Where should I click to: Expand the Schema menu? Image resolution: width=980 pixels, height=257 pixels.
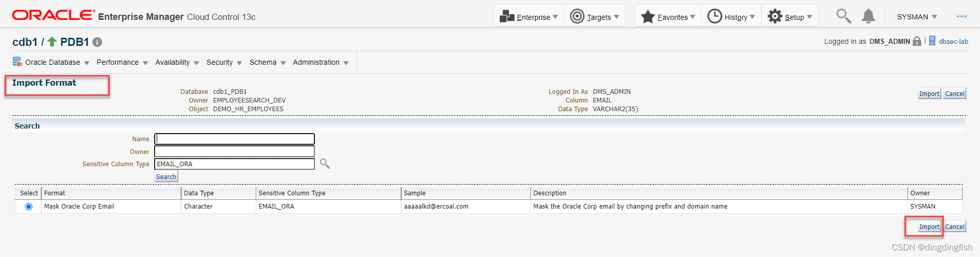click(x=267, y=62)
